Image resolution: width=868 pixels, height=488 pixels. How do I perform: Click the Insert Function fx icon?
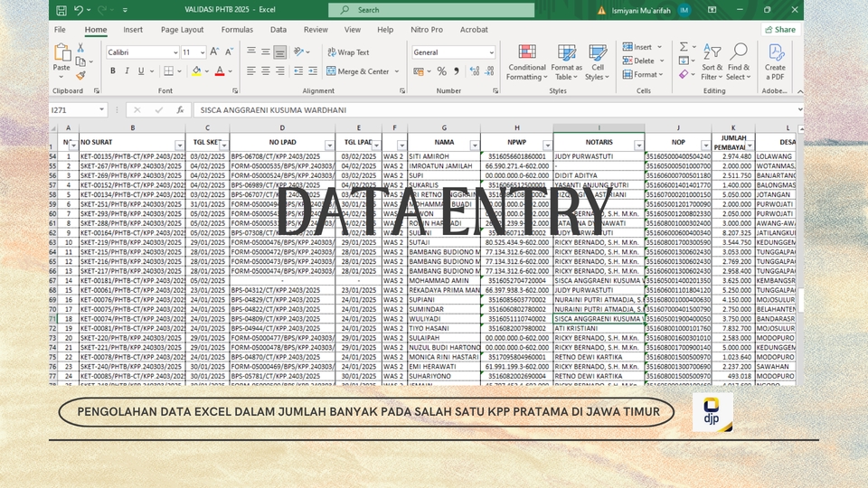[181, 110]
